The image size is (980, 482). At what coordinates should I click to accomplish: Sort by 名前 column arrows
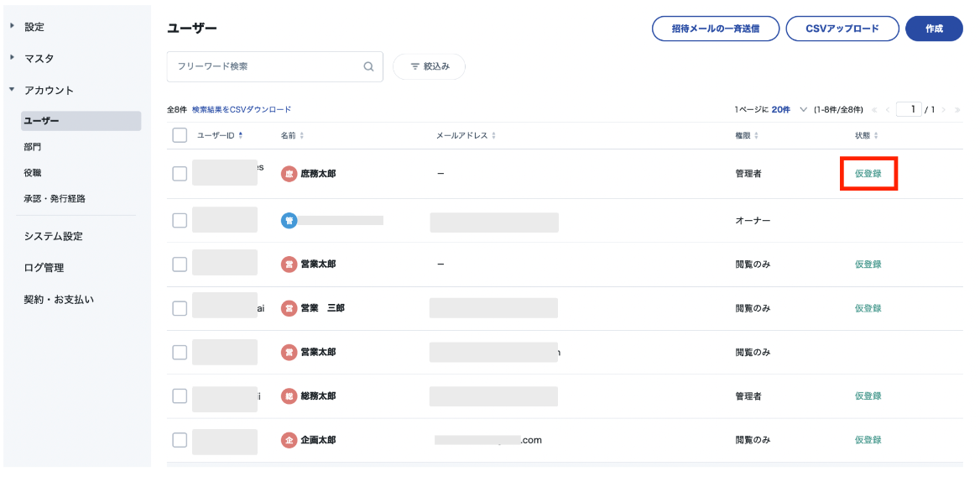tap(303, 136)
